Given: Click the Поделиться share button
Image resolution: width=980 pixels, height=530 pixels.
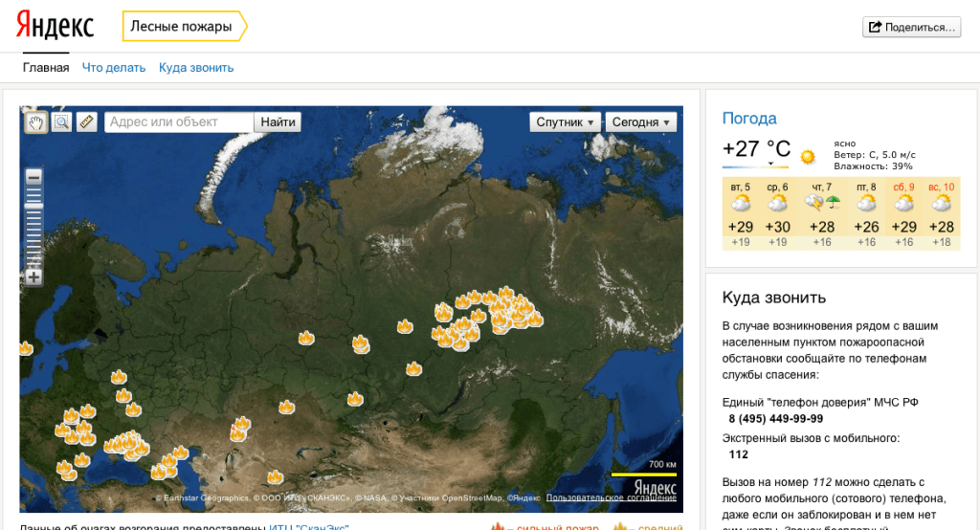Looking at the screenshot, I should 911,27.
